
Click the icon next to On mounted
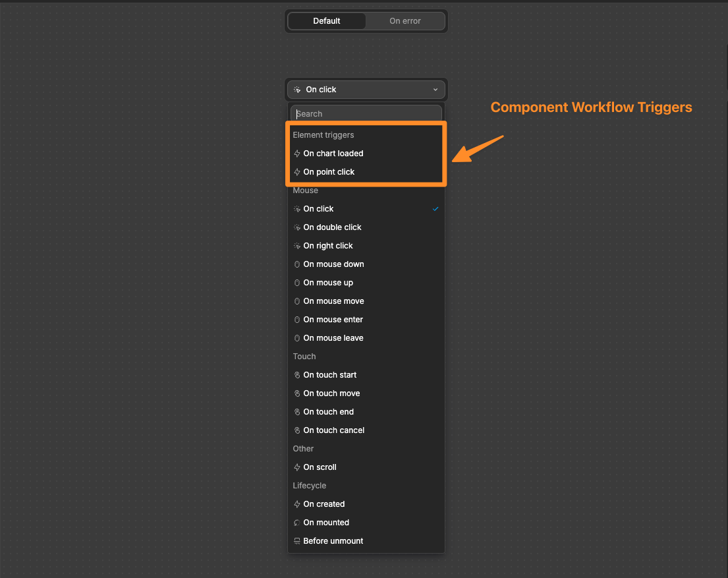click(298, 523)
